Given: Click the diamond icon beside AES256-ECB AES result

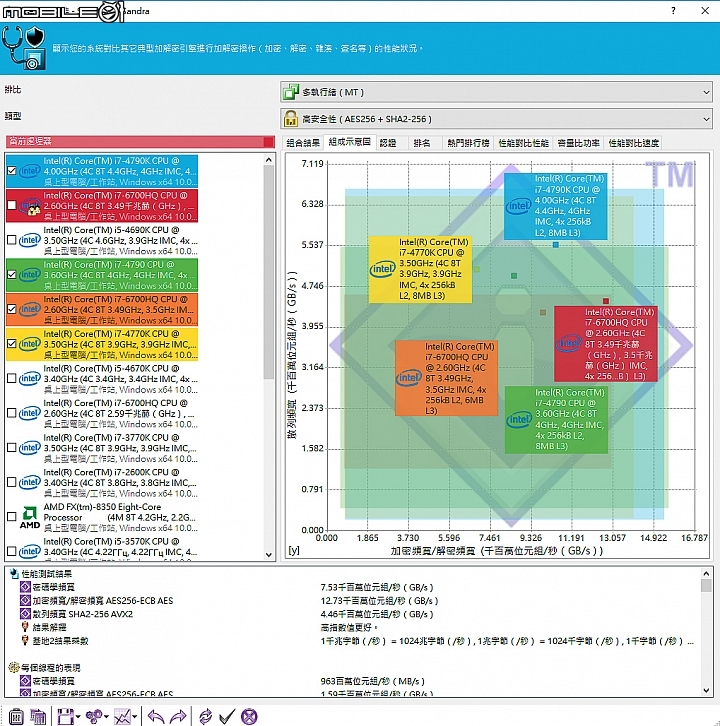Looking at the screenshot, I should (25, 601).
